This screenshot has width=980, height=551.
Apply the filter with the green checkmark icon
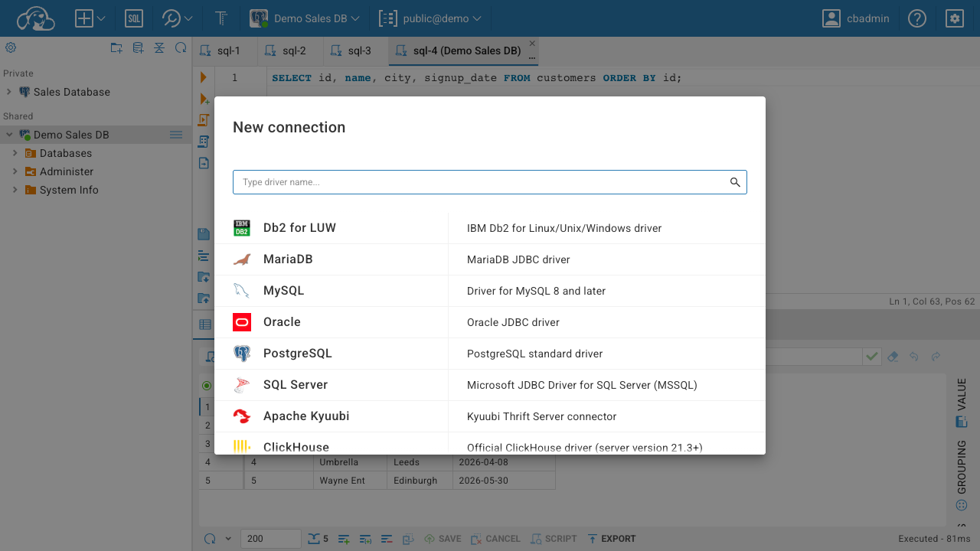[871, 357]
